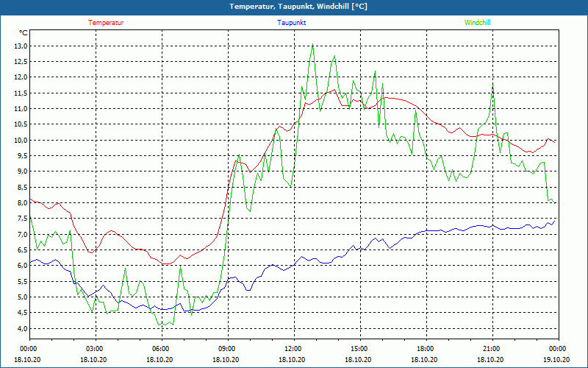
Task: Click the 6,5 y-axis value
Action: coord(22,250)
